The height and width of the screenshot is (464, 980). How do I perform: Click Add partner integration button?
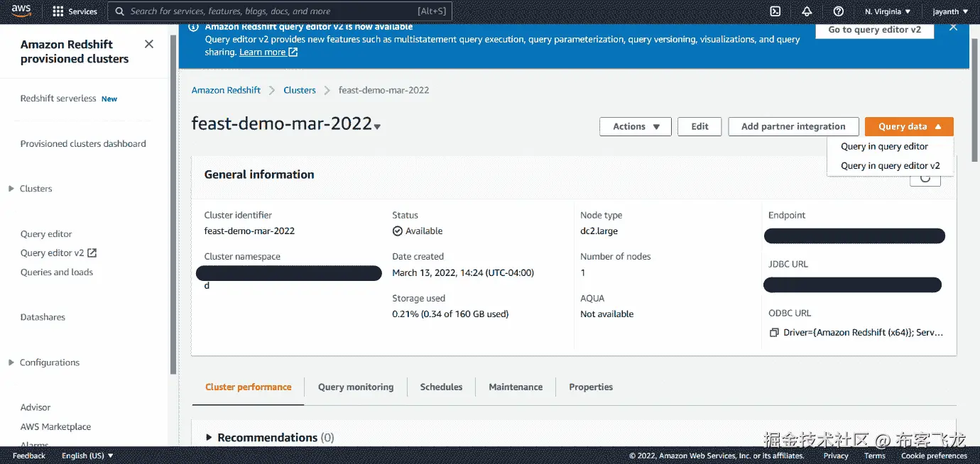click(x=793, y=126)
